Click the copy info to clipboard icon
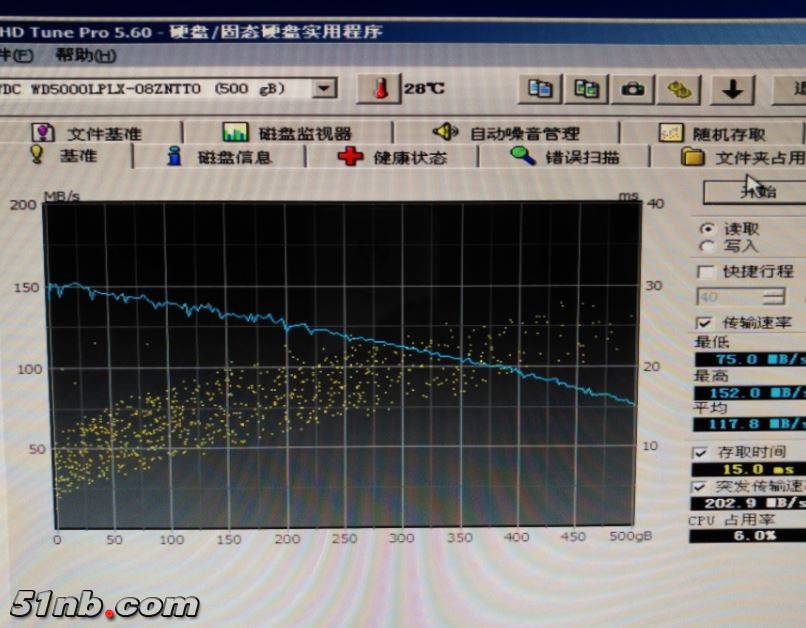This screenshot has height=628, width=806. tap(540, 89)
